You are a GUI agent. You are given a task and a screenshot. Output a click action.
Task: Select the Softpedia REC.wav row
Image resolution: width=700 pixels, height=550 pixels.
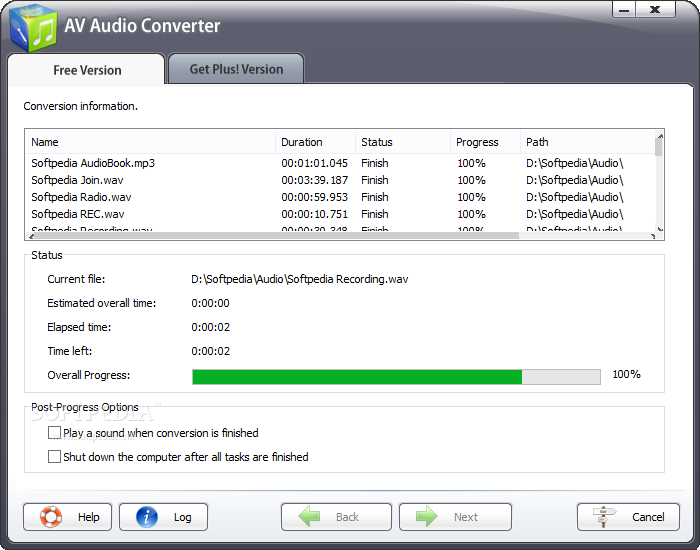click(x=340, y=214)
